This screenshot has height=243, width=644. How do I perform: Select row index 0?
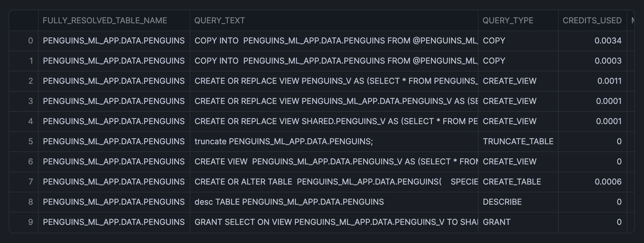point(31,41)
